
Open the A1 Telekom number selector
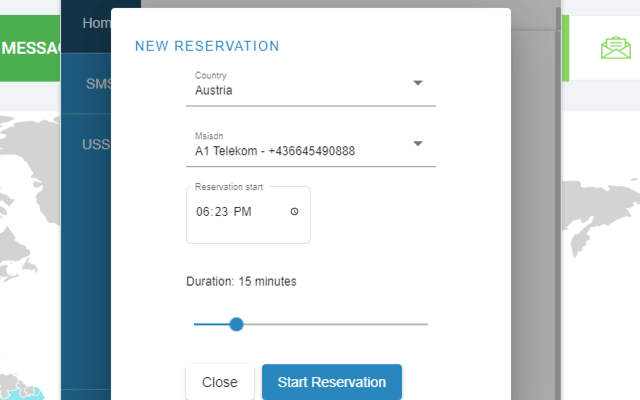tap(300, 151)
